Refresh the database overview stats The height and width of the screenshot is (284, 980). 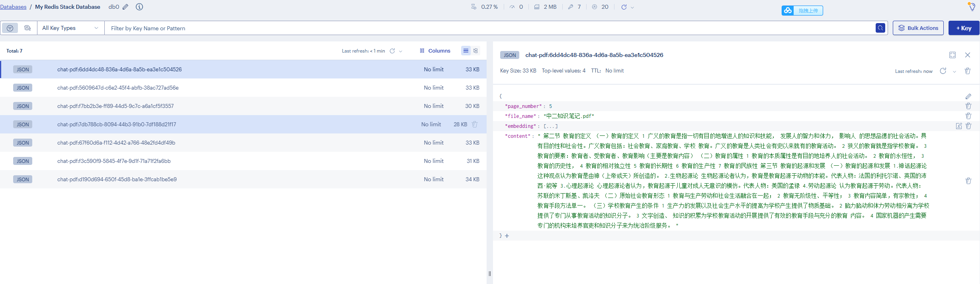pyautogui.click(x=624, y=7)
